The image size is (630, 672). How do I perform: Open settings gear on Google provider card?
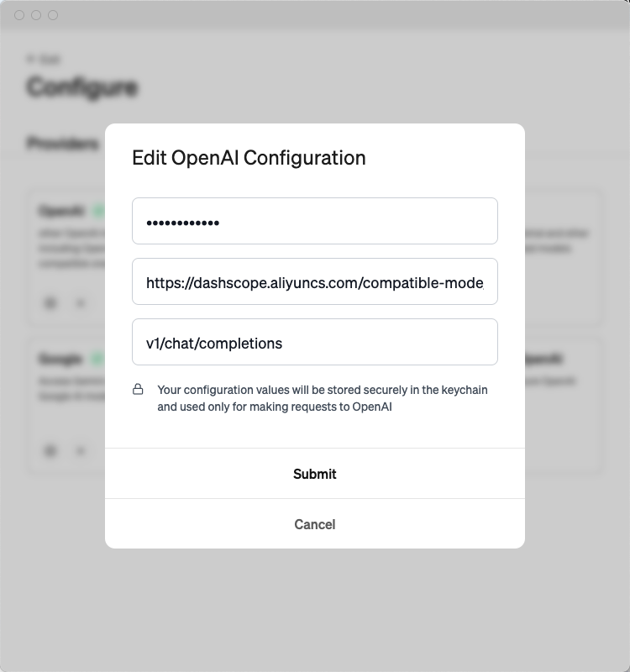tap(50, 451)
